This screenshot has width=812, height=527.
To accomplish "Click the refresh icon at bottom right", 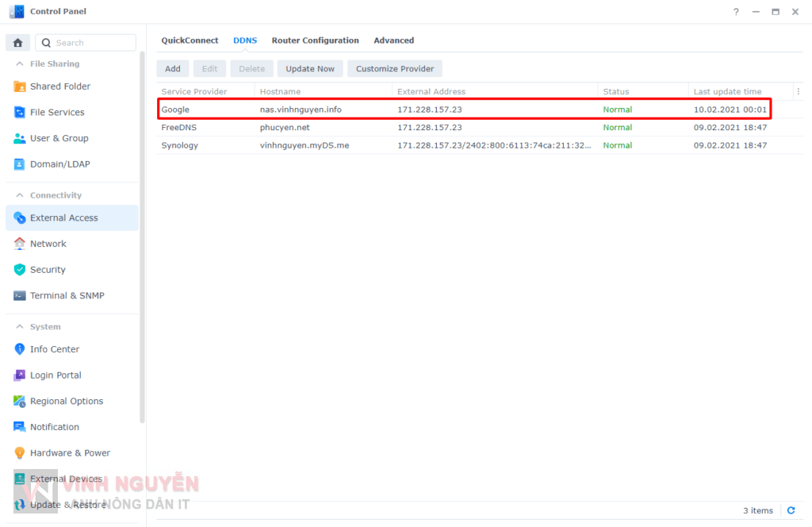I will coord(790,510).
